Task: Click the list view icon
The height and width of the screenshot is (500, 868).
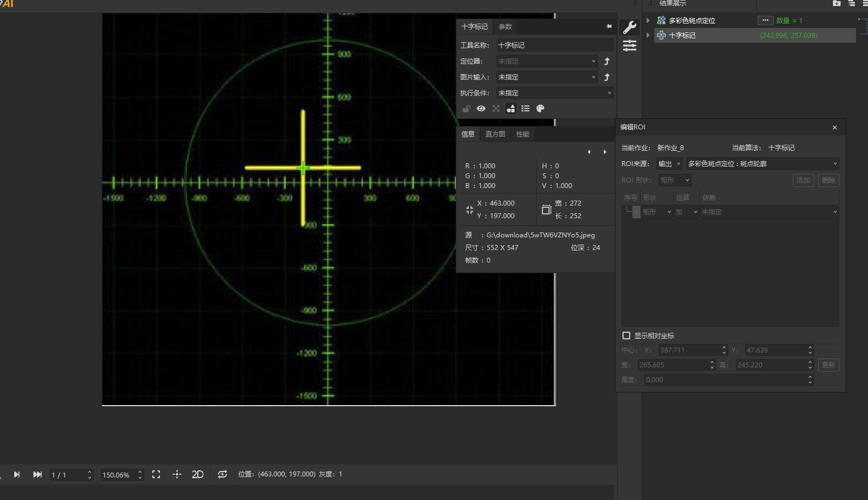Action: tap(526, 109)
